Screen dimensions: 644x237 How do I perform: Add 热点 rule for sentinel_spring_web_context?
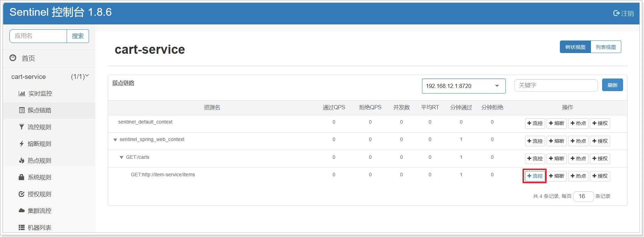(x=578, y=141)
